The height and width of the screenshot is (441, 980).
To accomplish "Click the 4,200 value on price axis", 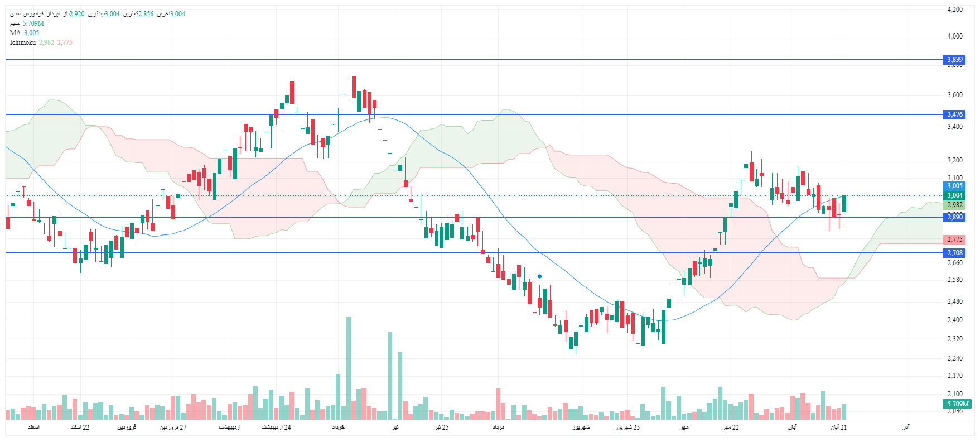I will (955, 9).
